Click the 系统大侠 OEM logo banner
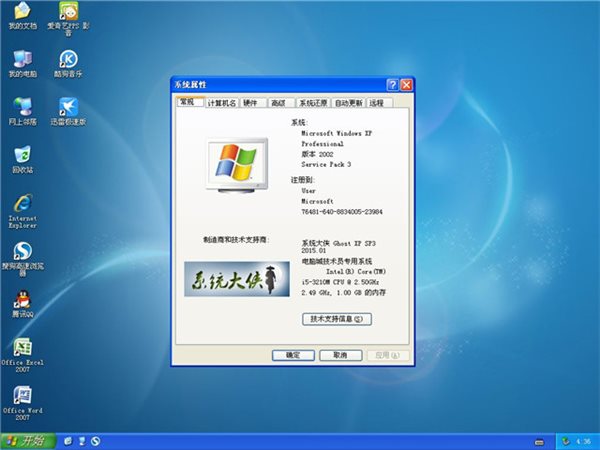600x450 pixels. [237, 279]
